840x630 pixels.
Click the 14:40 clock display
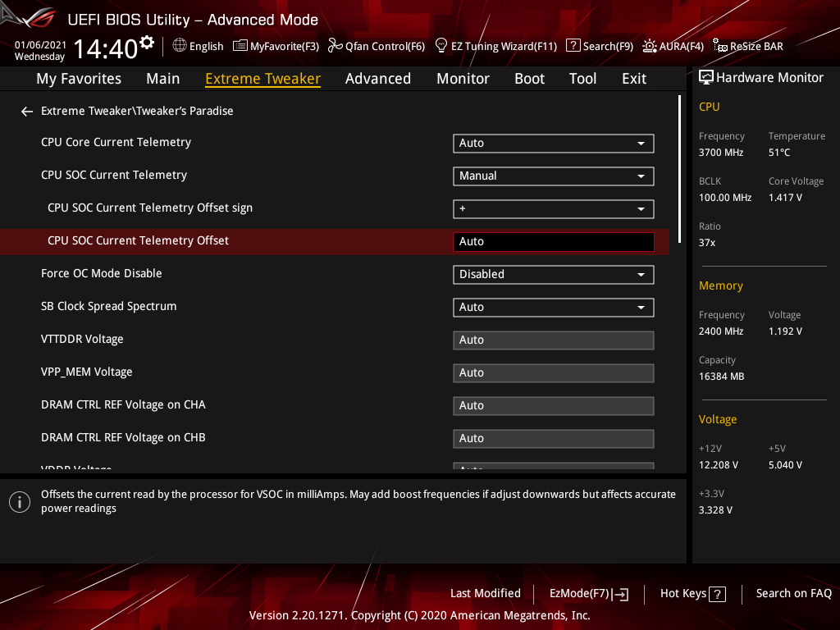point(106,48)
